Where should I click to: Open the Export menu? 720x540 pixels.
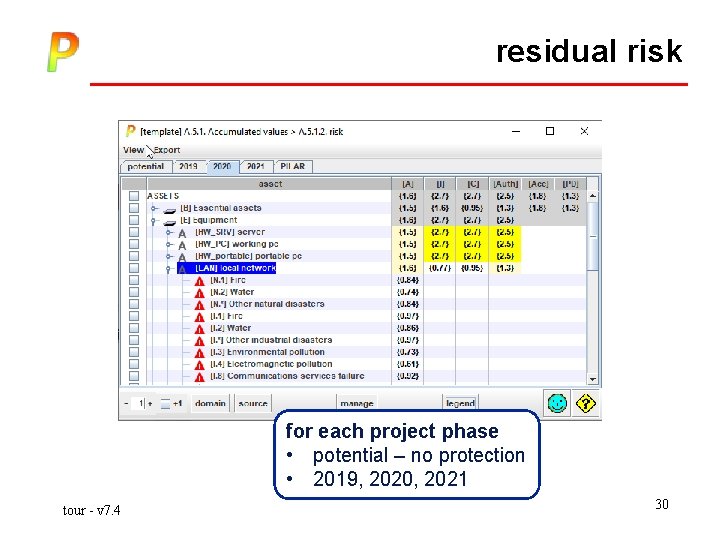167,150
